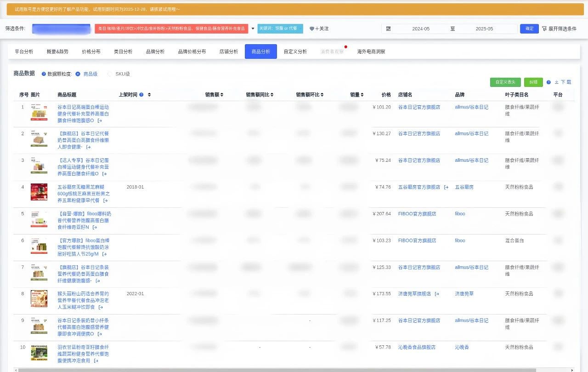Viewport: 588px width, 372px height.
Task: Click heart icon 关注 to follow
Action: pyautogui.click(x=312, y=29)
